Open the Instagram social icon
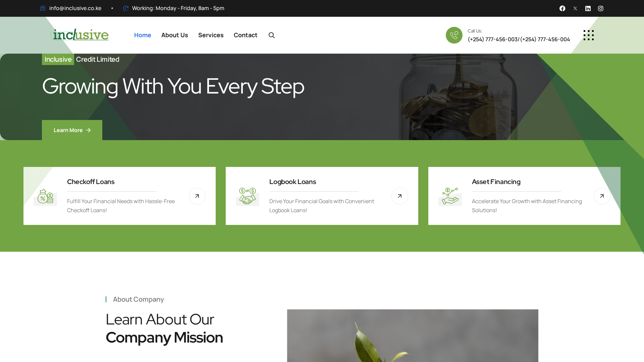Image resolution: width=644 pixels, height=362 pixels. 601,8
